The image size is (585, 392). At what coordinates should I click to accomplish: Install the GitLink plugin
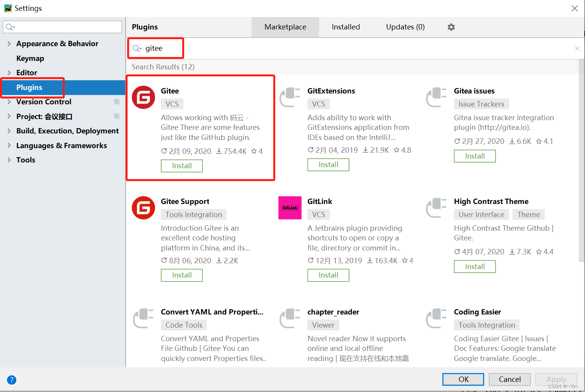[x=328, y=275]
